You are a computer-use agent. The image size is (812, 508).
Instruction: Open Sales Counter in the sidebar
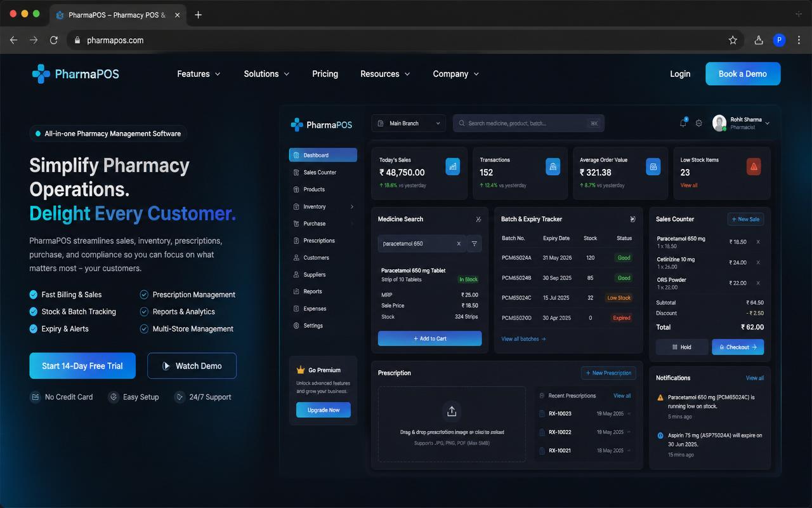tap(323, 172)
